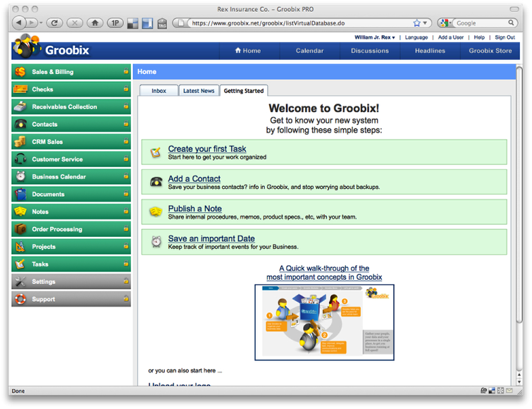Click the Language link
Screen dimensions: 532x409
tap(416, 37)
